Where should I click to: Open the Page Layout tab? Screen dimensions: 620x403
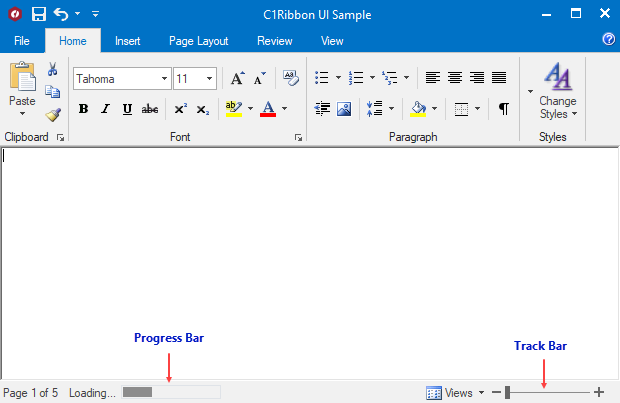(x=198, y=41)
